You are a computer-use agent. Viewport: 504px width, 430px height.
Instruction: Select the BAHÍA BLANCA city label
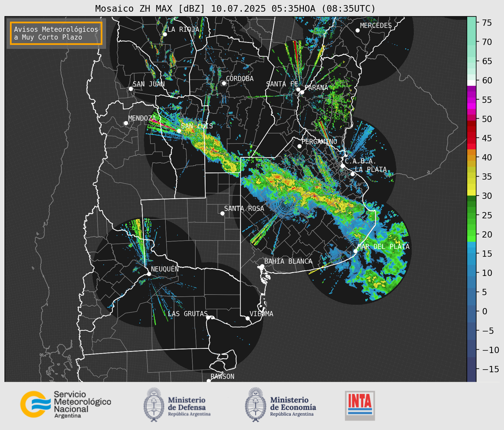(x=288, y=261)
